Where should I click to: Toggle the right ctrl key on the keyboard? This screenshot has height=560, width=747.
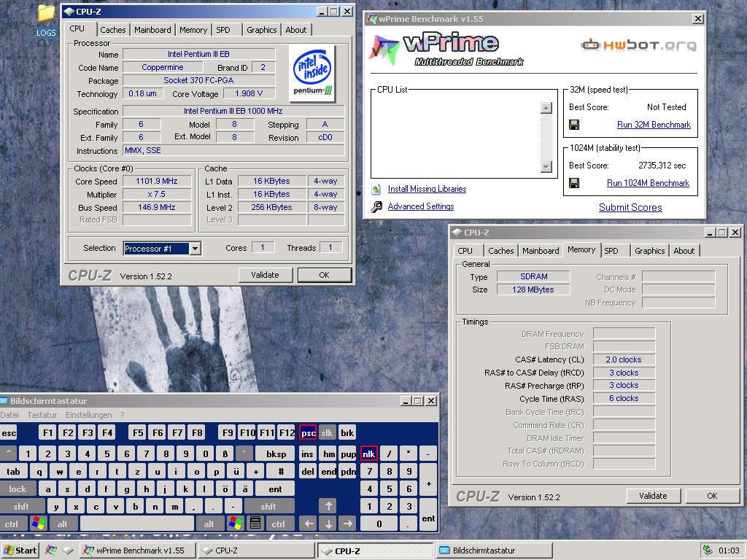point(278,524)
